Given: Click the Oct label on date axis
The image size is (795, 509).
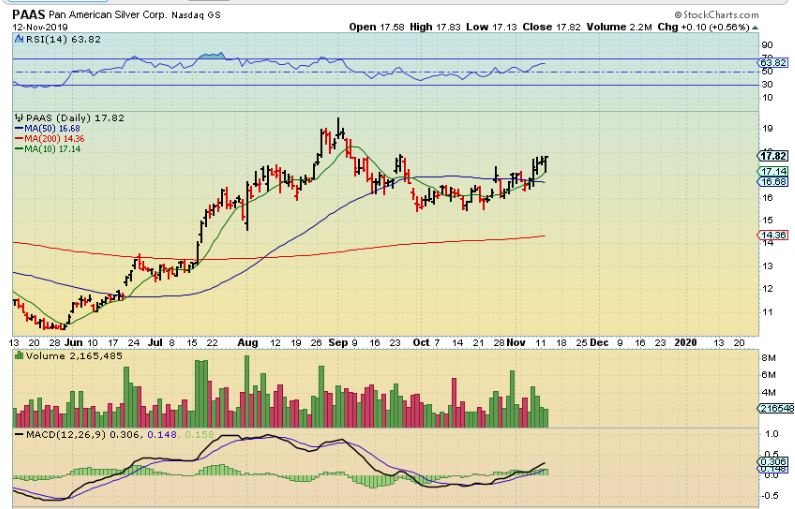Looking at the screenshot, I should tap(421, 343).
